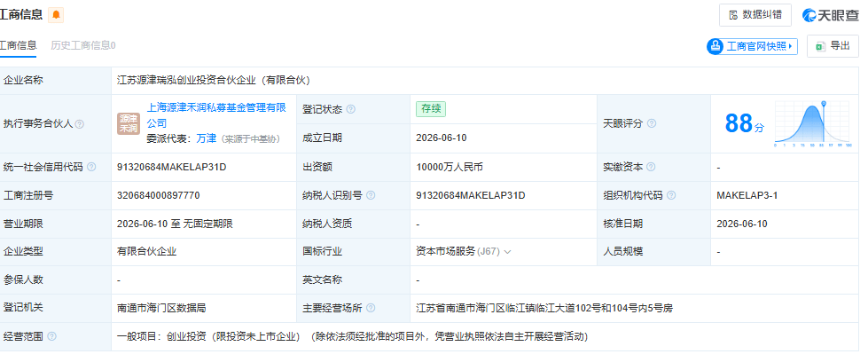Click the 导出 export button
Screen dimensions: 868x362
coord(833,46)
